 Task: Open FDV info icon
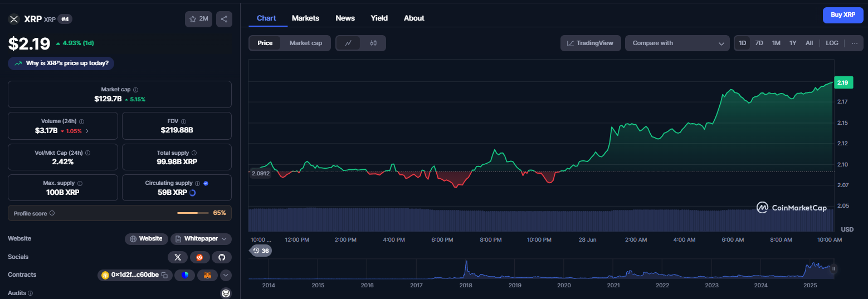(183, 121)
